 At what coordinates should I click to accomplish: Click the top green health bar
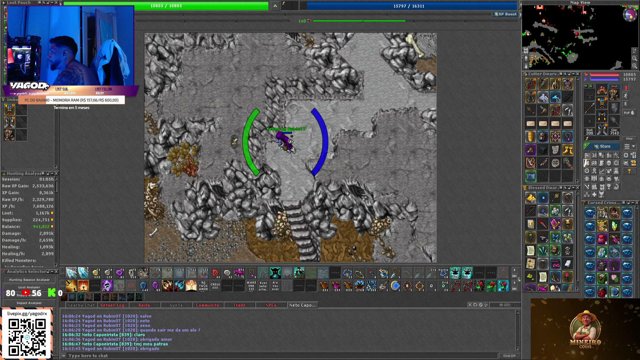click(x=166, y=6)
